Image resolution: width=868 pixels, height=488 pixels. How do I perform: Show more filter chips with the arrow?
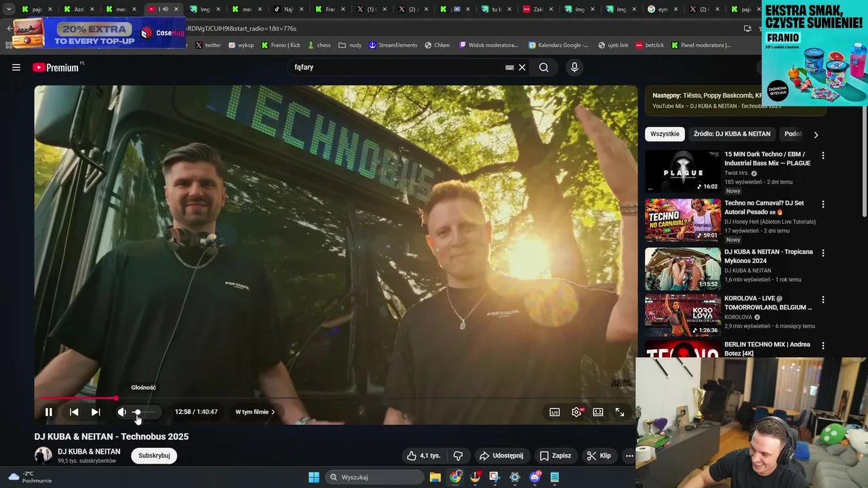pyautogui.click(x=816, y=134)
